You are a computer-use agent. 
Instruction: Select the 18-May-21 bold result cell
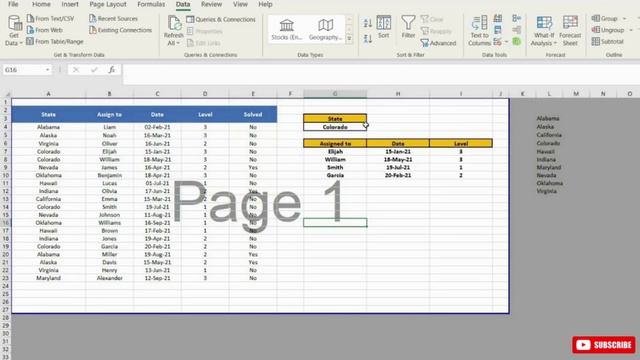pos(398,160)
